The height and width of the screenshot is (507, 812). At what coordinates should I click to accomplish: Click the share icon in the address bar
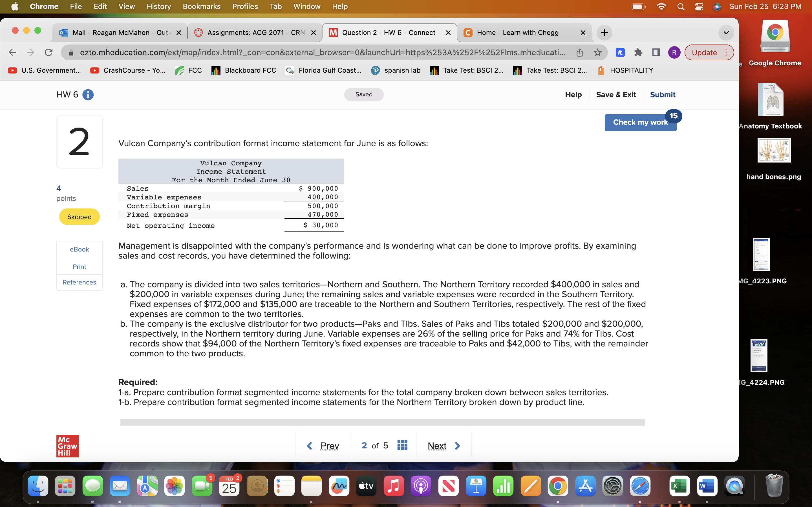tap(579, 52)
